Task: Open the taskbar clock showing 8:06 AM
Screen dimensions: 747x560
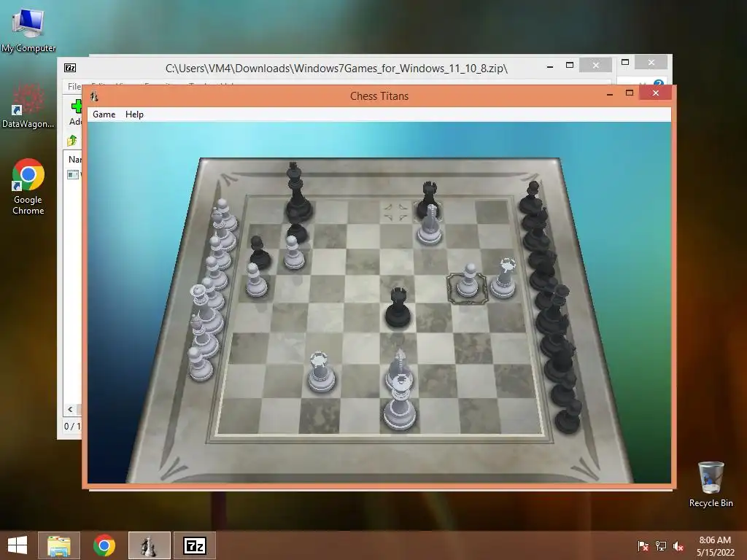Action: point(715,545)
